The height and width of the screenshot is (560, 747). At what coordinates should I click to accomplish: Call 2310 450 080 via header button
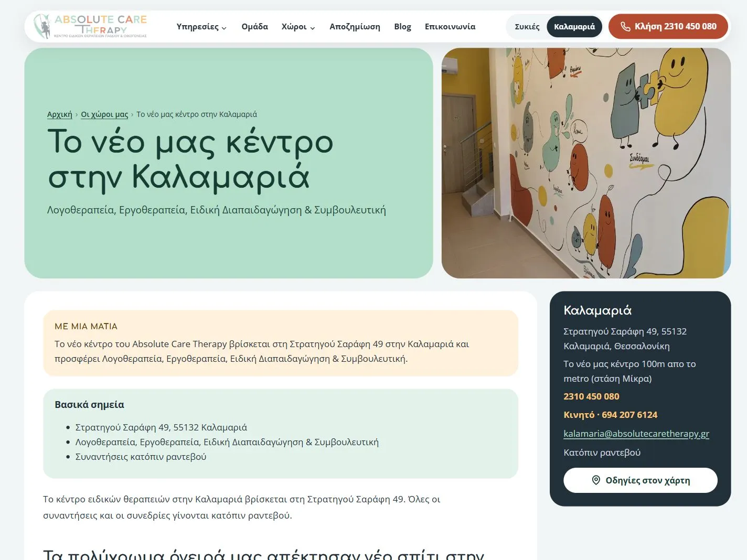tap(668, 26)
